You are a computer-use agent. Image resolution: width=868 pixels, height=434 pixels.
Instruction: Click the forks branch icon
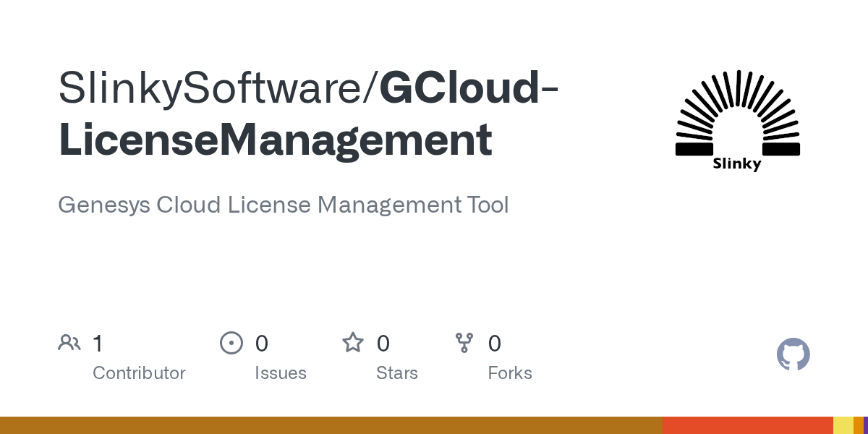464,343
